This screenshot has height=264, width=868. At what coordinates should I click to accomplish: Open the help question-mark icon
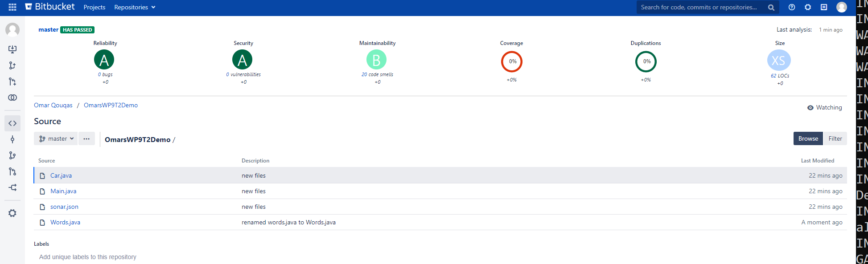point(792,7)
